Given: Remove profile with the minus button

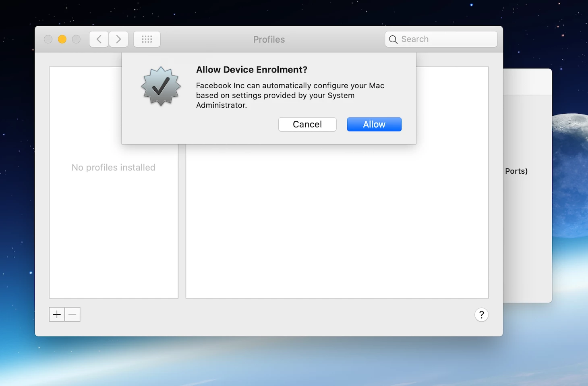Looking at the screenshot, I should pos(72,314).
